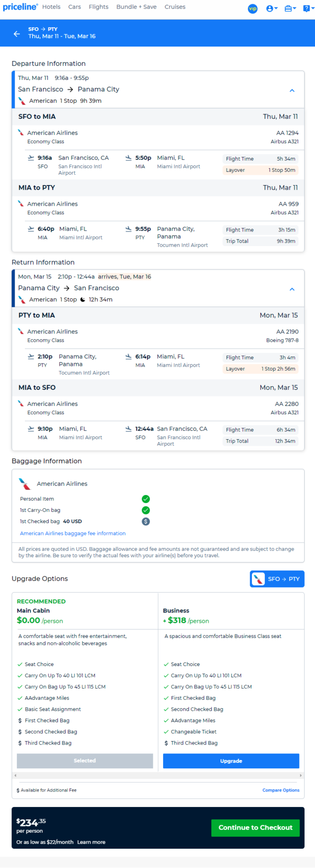Viewport: 315px width, 868px height.
Task: Open the user account profile icon
Action: pyautogui.click(x=270, y=8)
